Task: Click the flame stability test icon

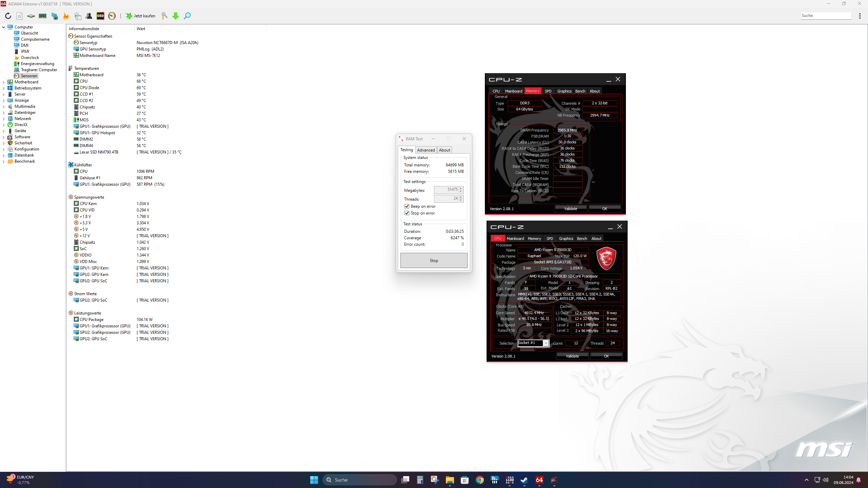Action: pos(66,16)
